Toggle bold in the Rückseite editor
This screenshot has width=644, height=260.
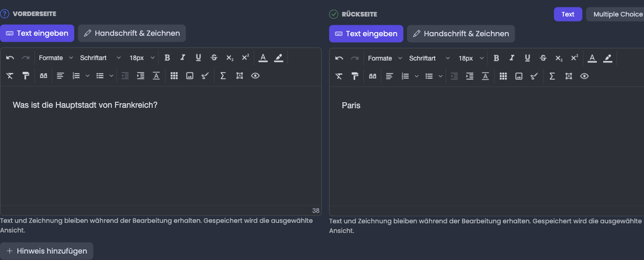496,58
